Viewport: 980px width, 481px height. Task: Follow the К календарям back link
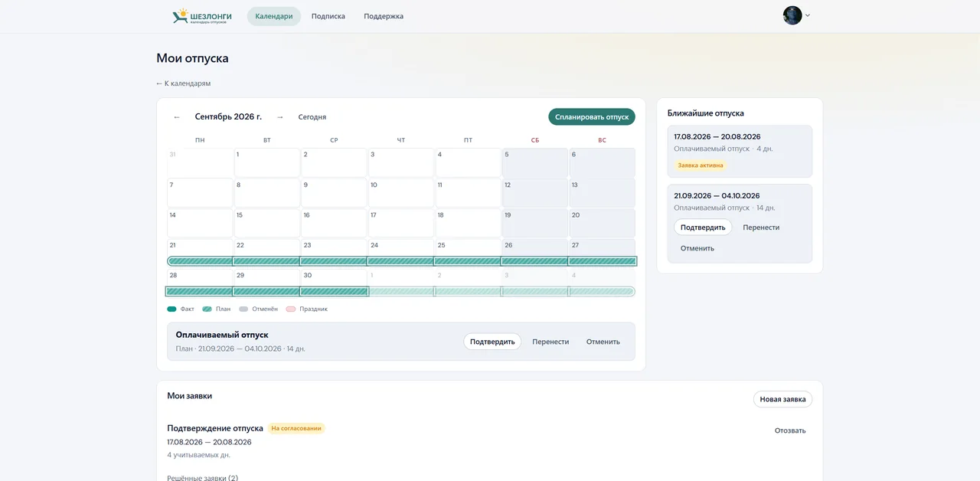pyautogui.click(x=183, y=83)
